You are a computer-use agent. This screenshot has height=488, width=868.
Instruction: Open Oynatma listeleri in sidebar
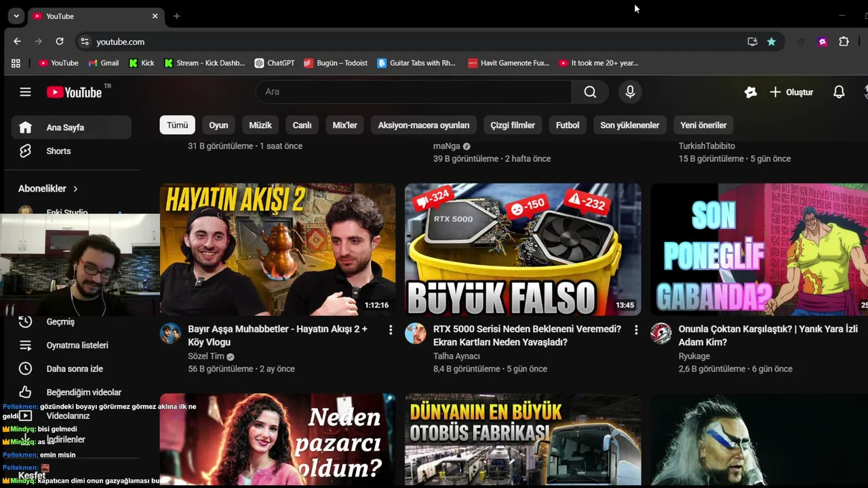point(71,346)
